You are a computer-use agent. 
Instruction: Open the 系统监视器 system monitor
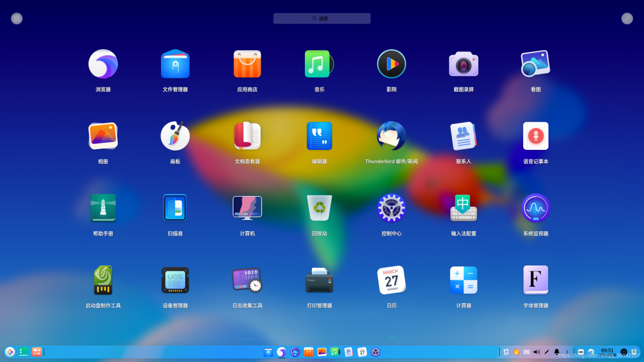[535, 208]
